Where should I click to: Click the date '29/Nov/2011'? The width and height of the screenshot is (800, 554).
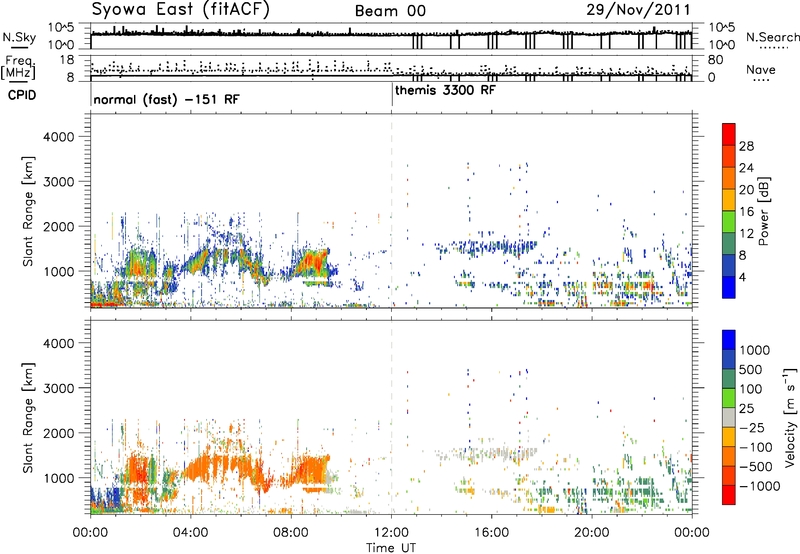pos(638,10)
